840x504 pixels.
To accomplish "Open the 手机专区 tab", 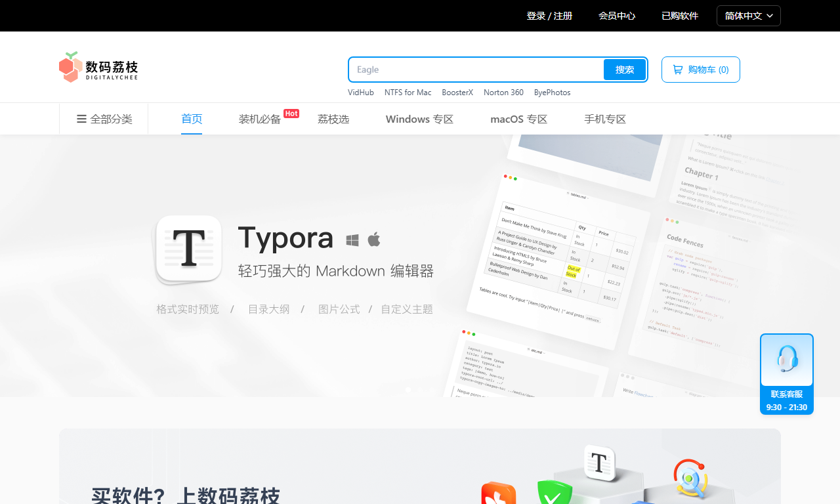I will [605, 119].
